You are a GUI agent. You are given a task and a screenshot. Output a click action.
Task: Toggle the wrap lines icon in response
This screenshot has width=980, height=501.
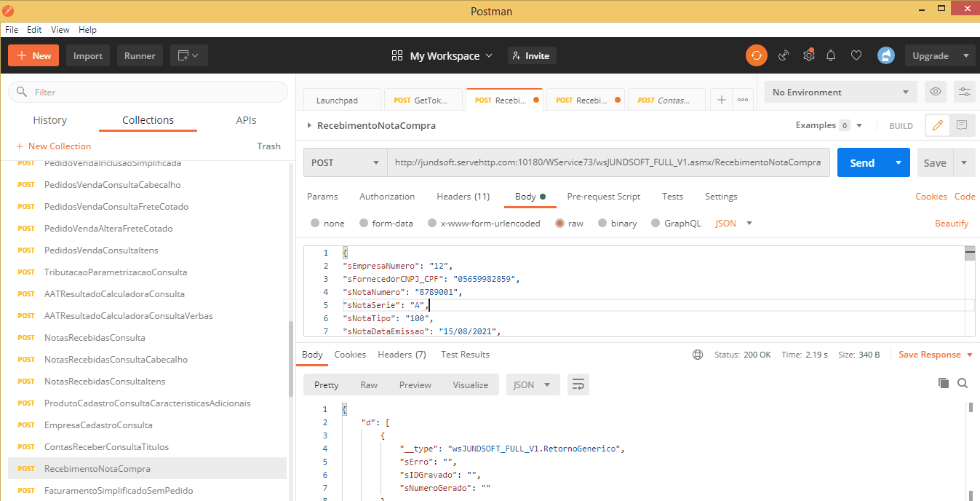(x=578, y=384)
